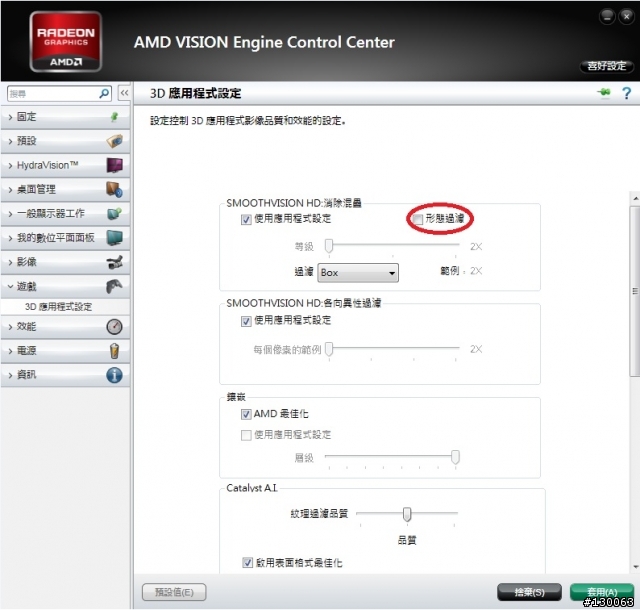Click the display tasks icon beside 一般顯示器工作
Viewport: 640px width, 610px height.
pos(114,214)
